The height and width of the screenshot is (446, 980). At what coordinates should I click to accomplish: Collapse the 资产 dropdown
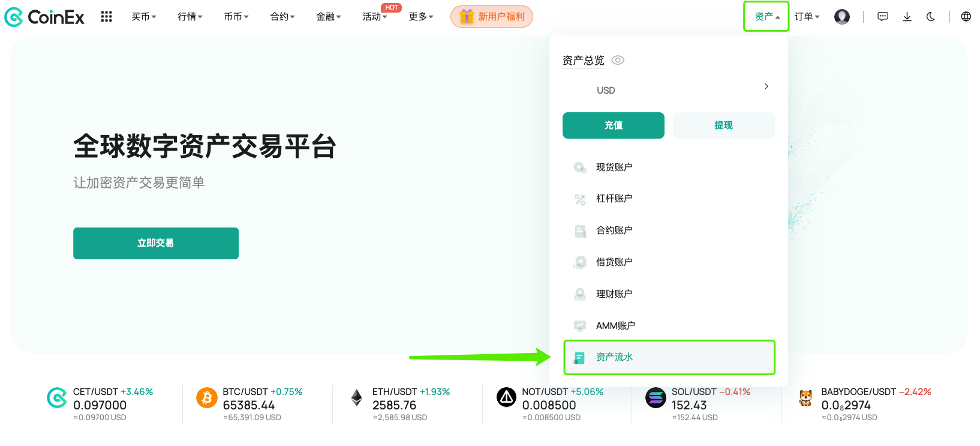click(x=766, y=17)
